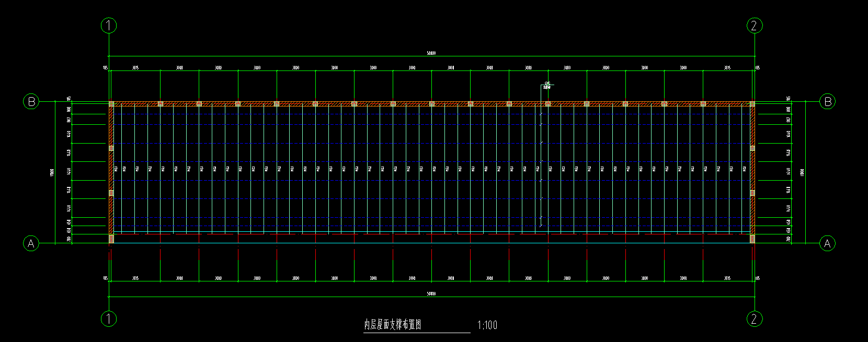Click the left axis bubble B
868x342 pixels.
point(31,101)
